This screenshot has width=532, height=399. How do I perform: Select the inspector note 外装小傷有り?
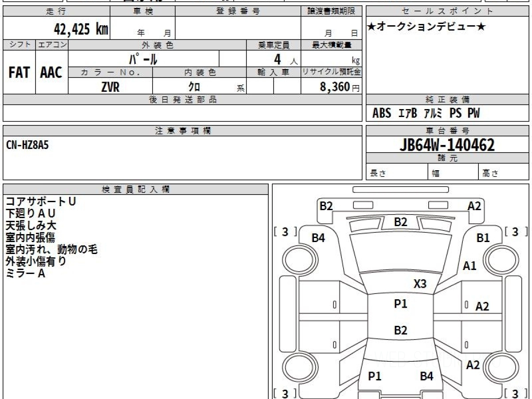36,262
